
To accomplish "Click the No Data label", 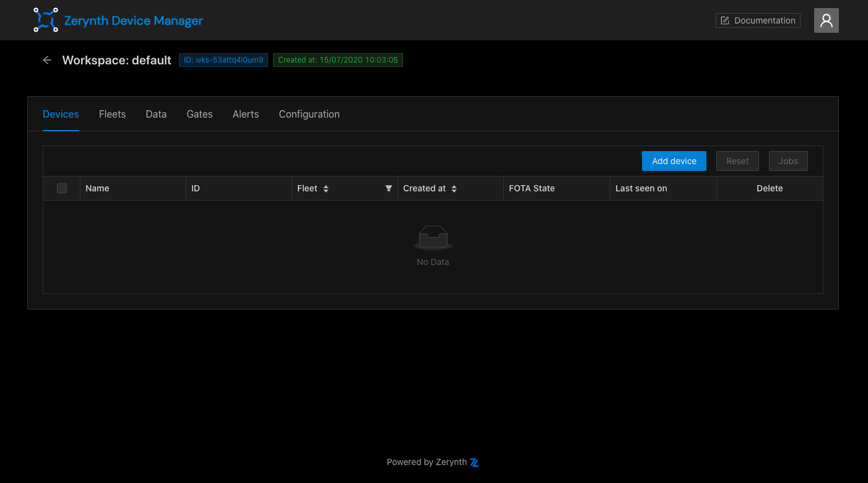I will [433, 262].
